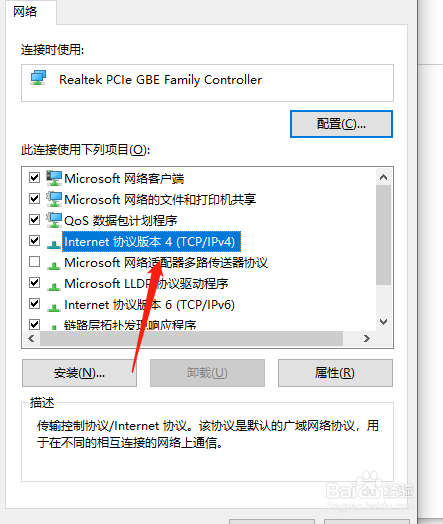Click the Realtek network adapter icon
This screenshot has height=524, width=443.
point(38,78)
